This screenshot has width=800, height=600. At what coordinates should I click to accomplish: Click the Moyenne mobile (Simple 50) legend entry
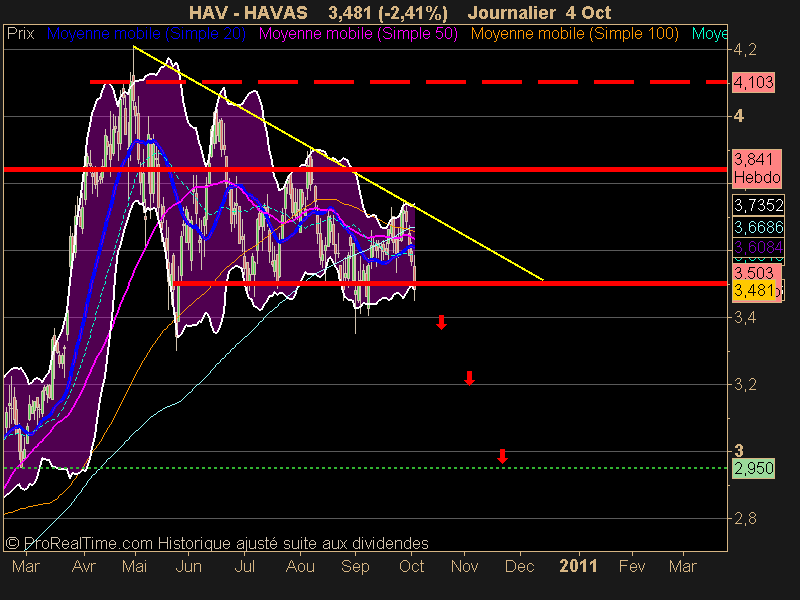[x=358, y=34]
